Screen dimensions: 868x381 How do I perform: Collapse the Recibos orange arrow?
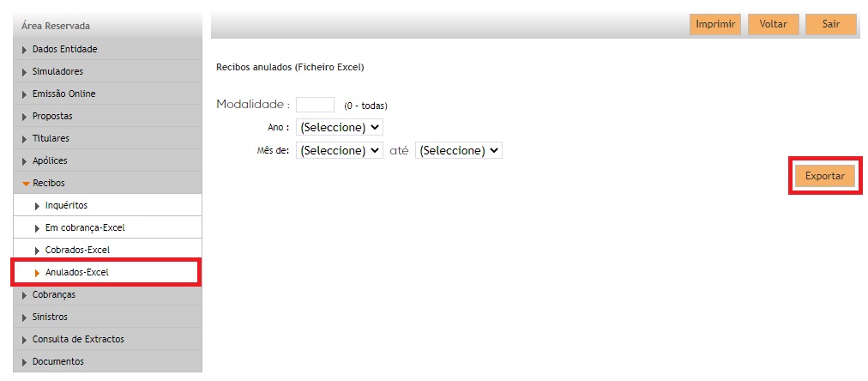click(26, 184)
